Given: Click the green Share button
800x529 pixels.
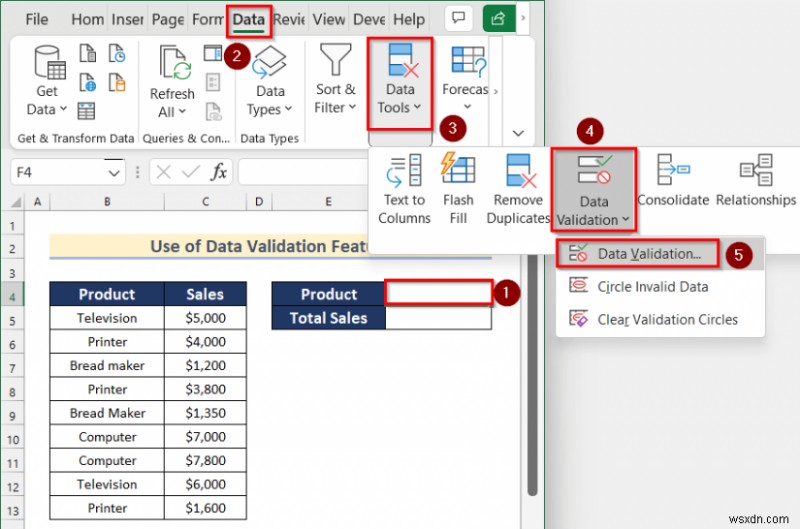Looking at the screenshot, I should click(498, 18).
